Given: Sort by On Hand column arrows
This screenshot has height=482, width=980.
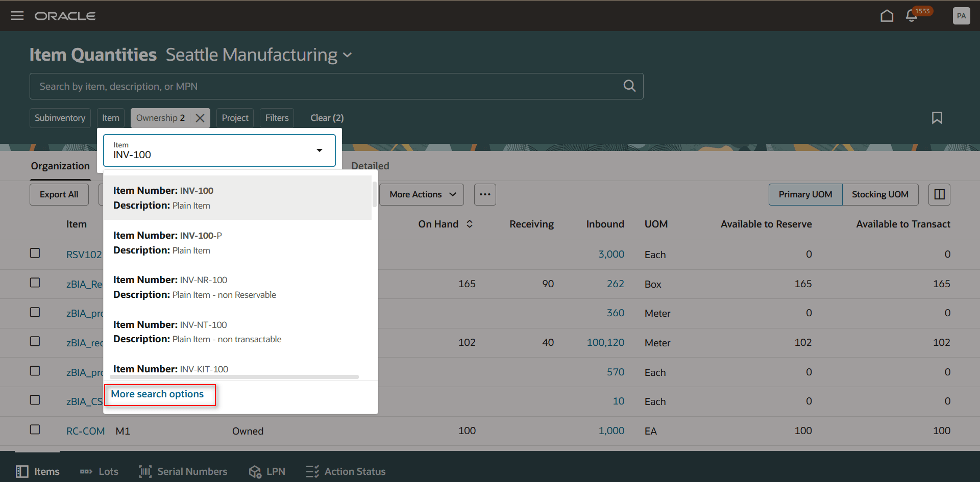Looking at the screenshot, I should click(x=470, y=224).
